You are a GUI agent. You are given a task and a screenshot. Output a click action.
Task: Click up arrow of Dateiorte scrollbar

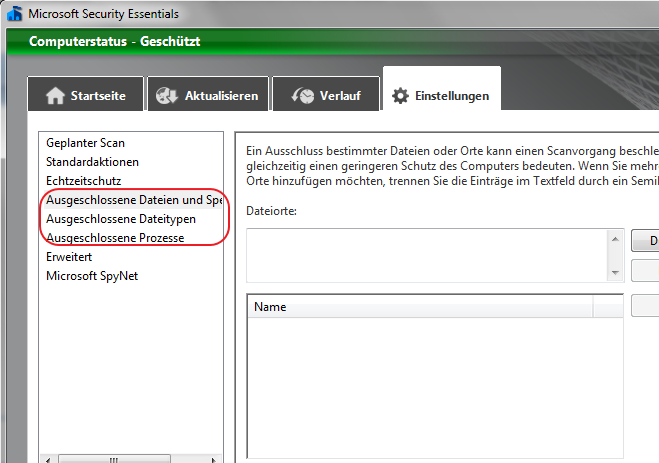pos(615,239)
